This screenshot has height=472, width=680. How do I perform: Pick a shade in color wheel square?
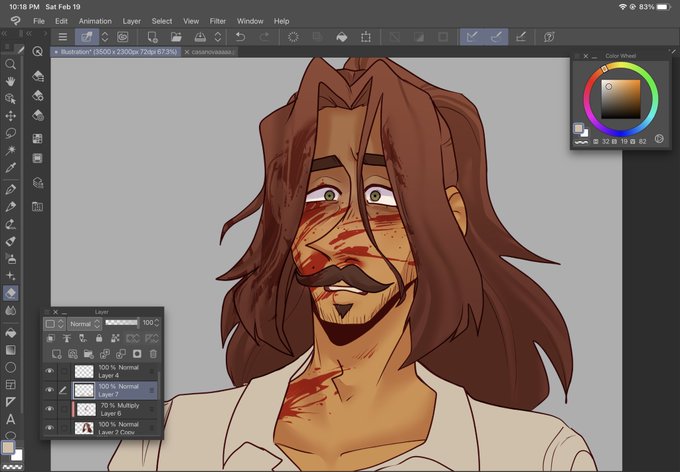(621, 99)
